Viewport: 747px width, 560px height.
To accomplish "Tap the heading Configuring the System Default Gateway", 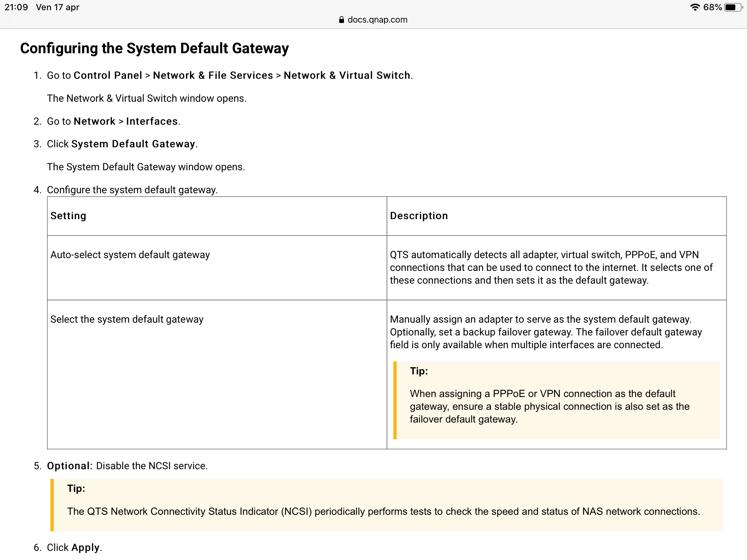I will coord(154,48).
